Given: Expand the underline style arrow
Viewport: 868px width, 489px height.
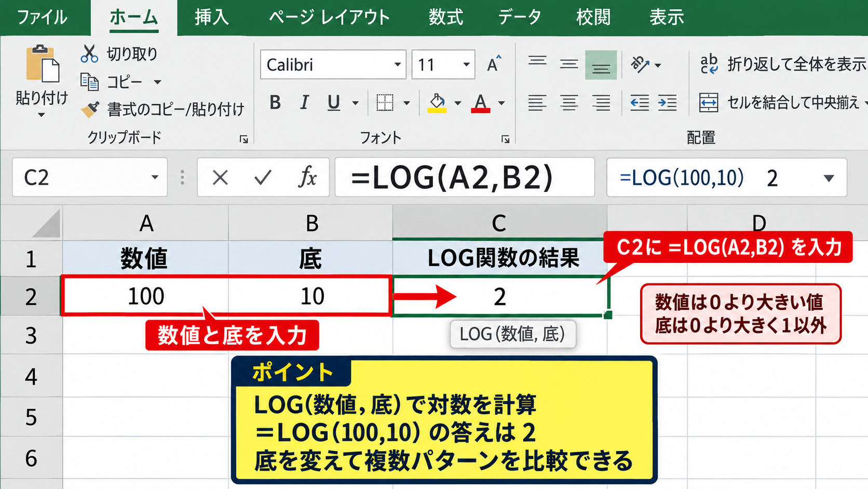Looking at the screenshot, I should (355, 103).
